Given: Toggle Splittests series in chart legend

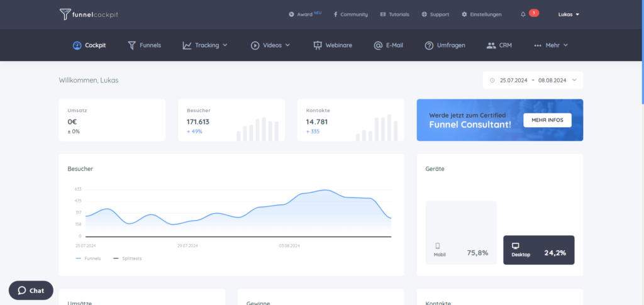Looking at the screenshot, I should pyautogui.click(x=127, y=258).
